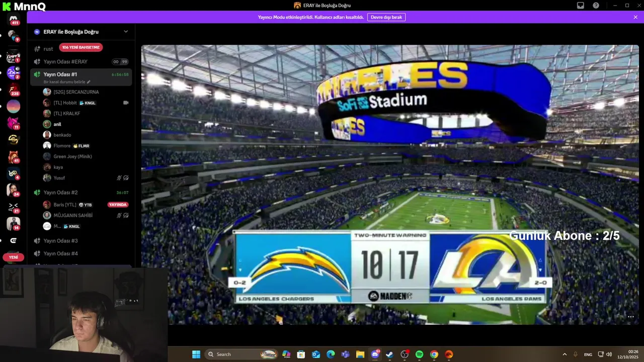The image size is (644, 362).
Task: Open the pink fox server with badge 11
Action: coord(13,123)
